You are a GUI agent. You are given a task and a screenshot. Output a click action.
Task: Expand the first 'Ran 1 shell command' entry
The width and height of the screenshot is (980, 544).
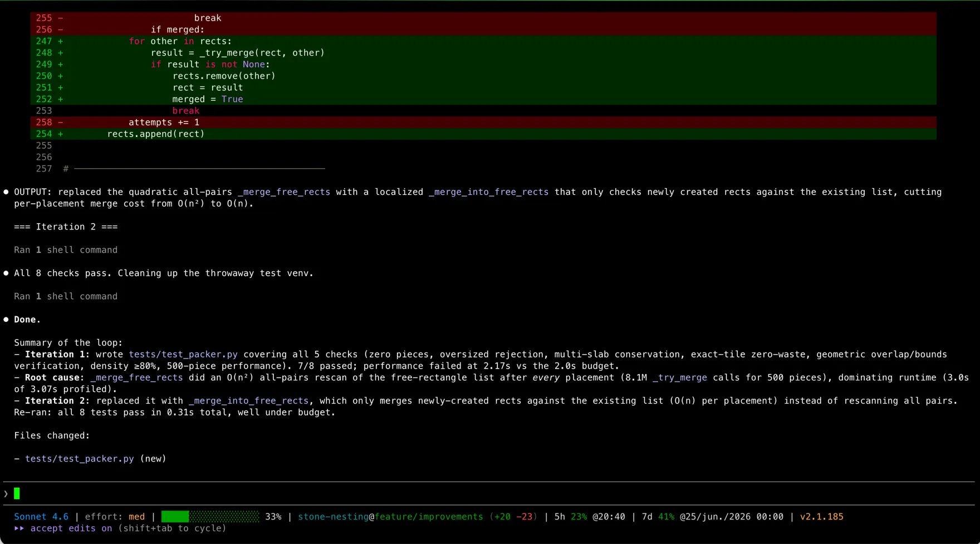pyautogui.click(x=66, y=250)
